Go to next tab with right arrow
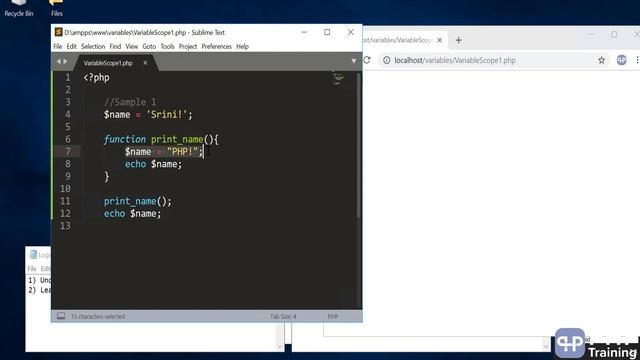The image size is (640, 360). coord(65,61)
